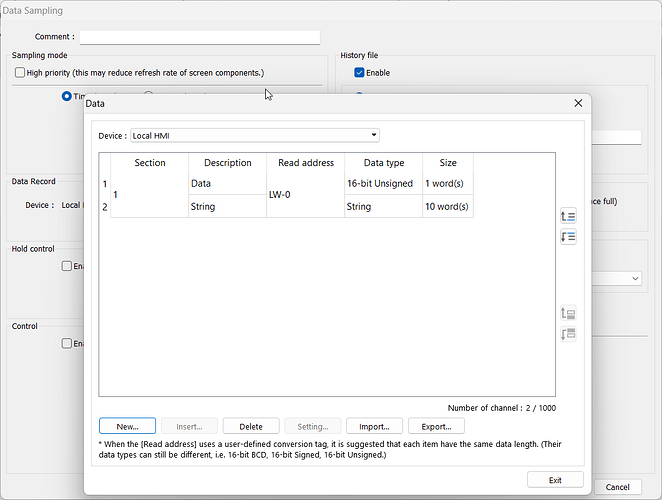Select the Section column header
The image size is (662, 500).
point(149,163)
